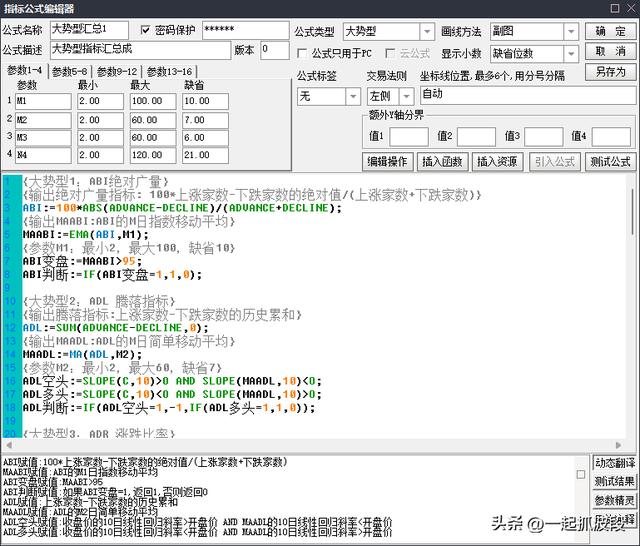Click parameter 2 name field M2

(x=43, y=120)
